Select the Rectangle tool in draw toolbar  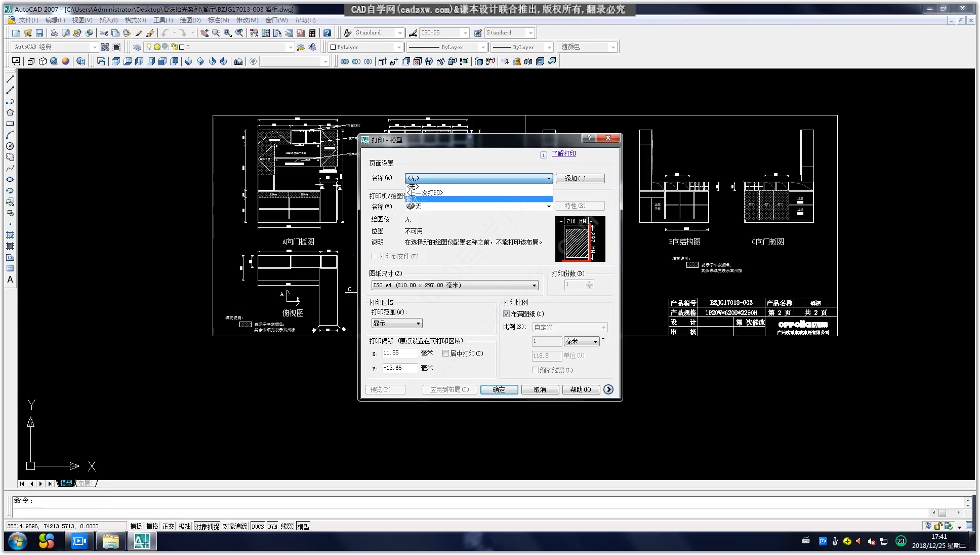point(10,124)
